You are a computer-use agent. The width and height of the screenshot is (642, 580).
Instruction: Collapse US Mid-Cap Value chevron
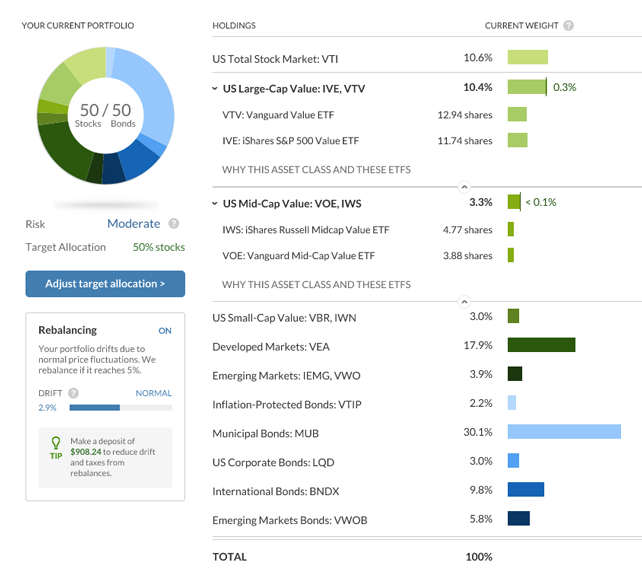[x=215, y=203]
